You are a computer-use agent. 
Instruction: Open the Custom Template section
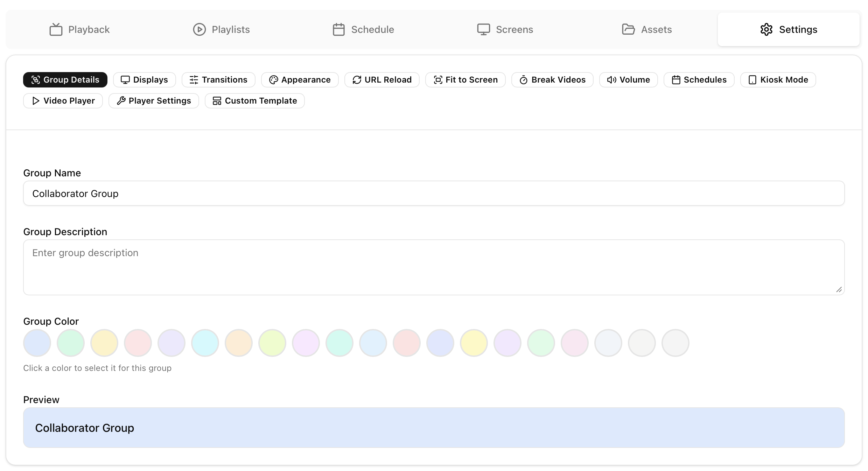254,101
